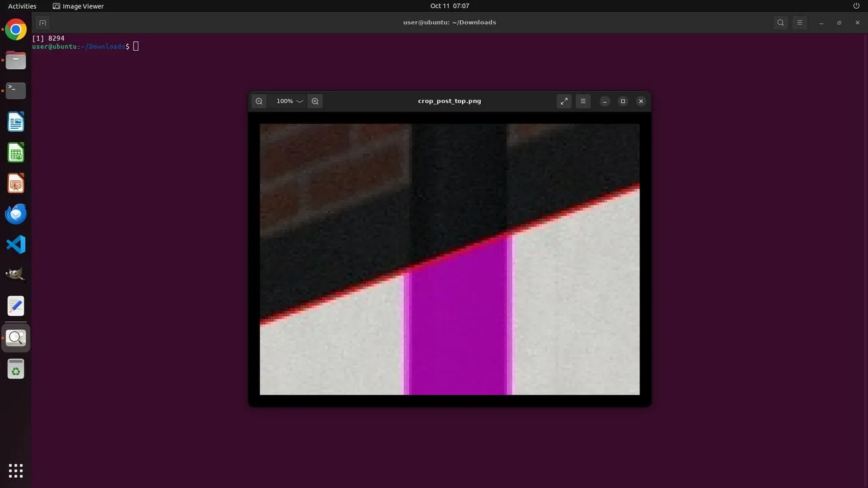868x488 pixels.
Task: Open the Trash from the dock
Action: (x=16, y=369)
